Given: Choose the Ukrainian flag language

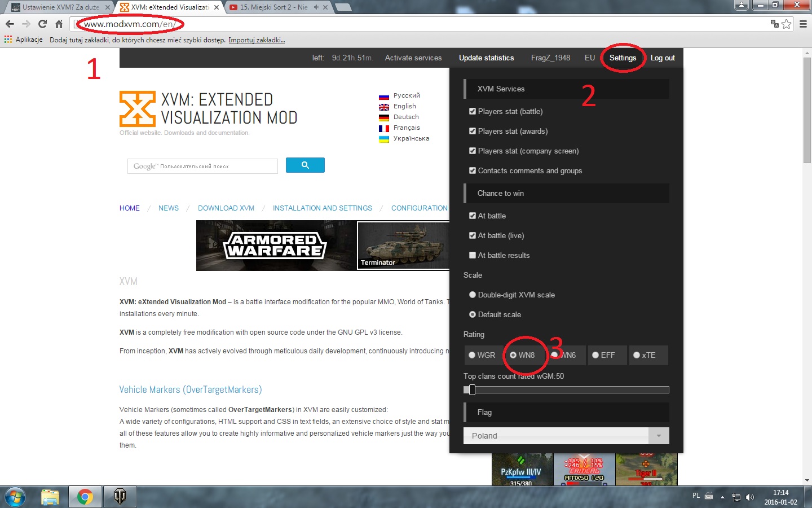Looking at the screenshot, I should [x=384, y=139].
